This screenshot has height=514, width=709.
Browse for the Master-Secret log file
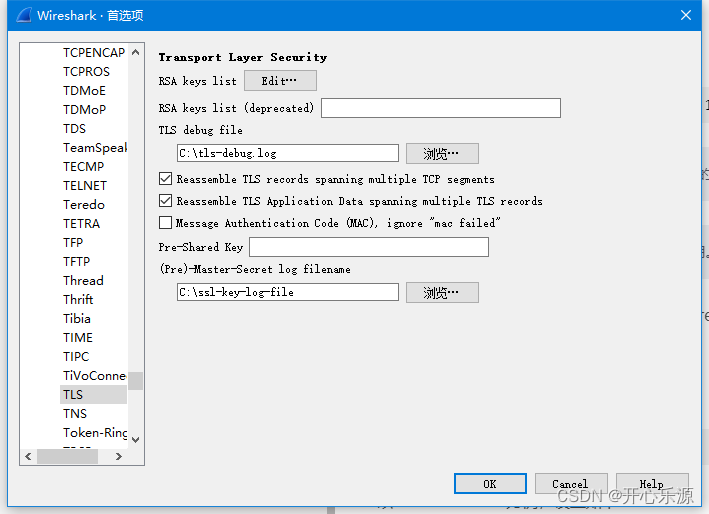coord(442,292)
